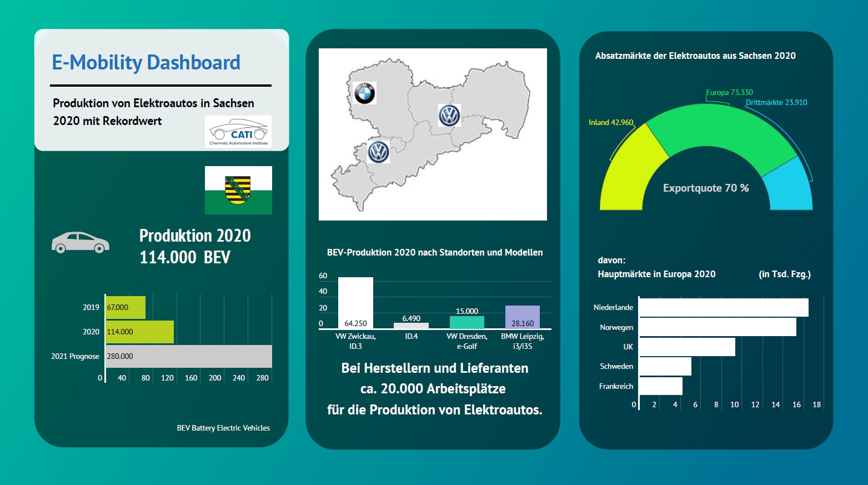
Task: Select the teal VW Dresden e-Golf bar
Action: pos(467,322)
